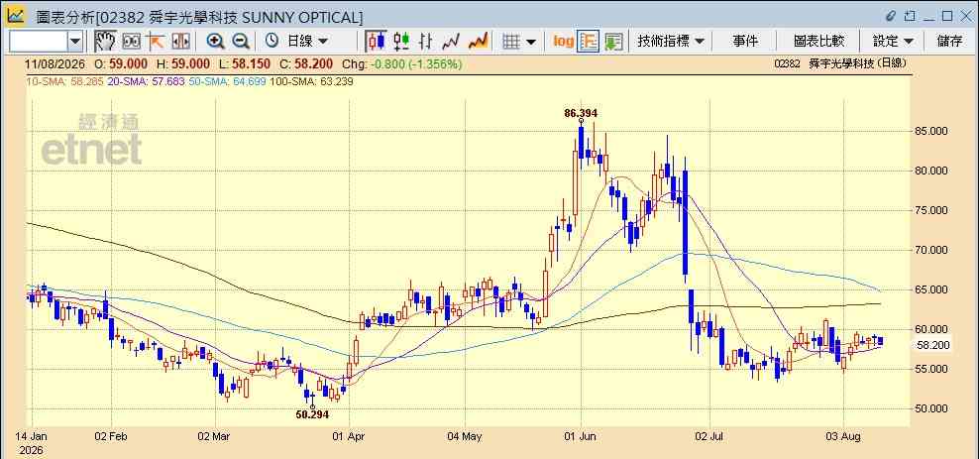
Task: Click the 03 Aug date axis label
Action: (x=844, y=435)
